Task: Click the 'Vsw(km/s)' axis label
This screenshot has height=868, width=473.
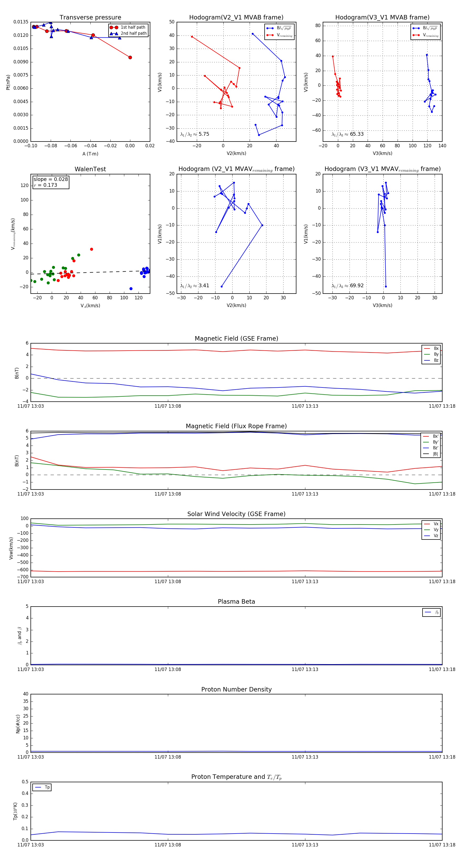Action: (11, 548)
